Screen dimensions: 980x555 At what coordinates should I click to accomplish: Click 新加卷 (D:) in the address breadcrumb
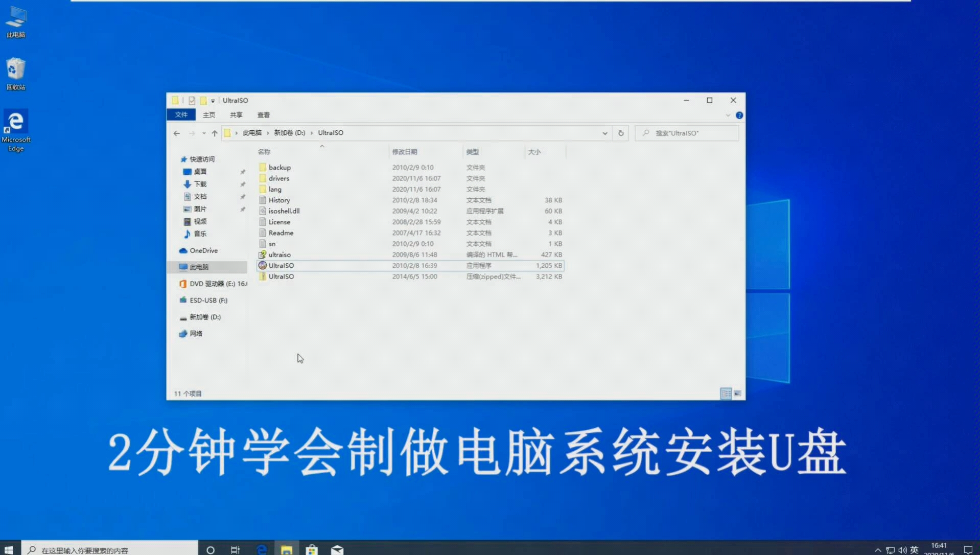[x=289, y=133]
